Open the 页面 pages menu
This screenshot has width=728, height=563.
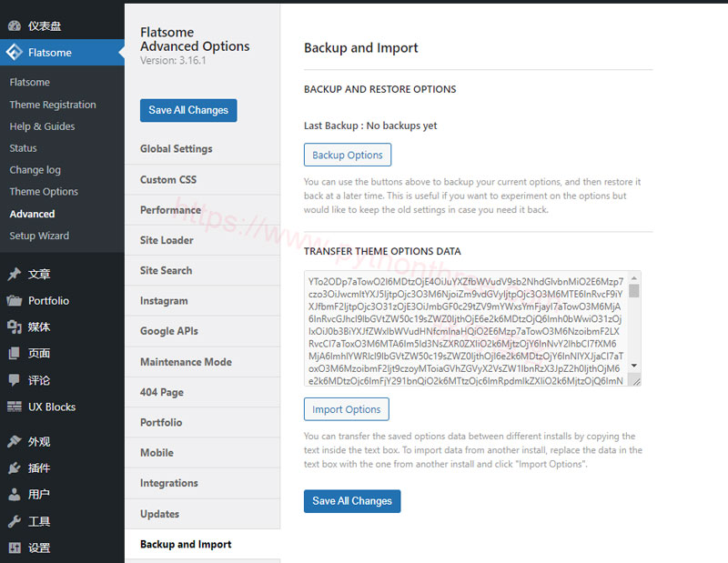62,354
